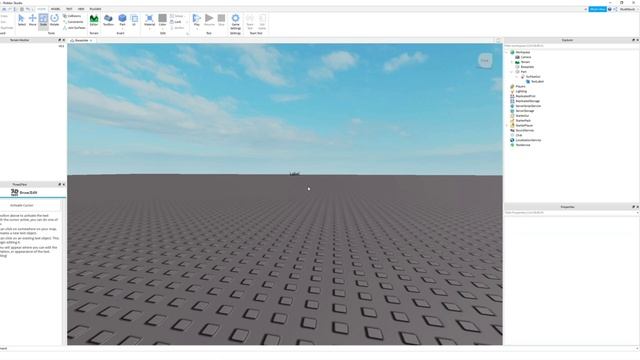The height and width of the screenshot is (360, 640).
Task: Toggle Collisions option
Action: 72,16
